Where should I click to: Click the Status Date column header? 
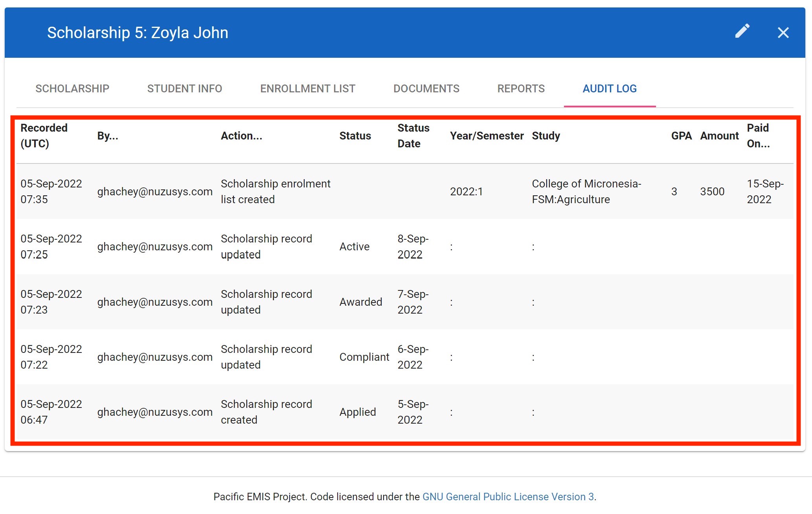pyautogui.click(x=413, y=136)
